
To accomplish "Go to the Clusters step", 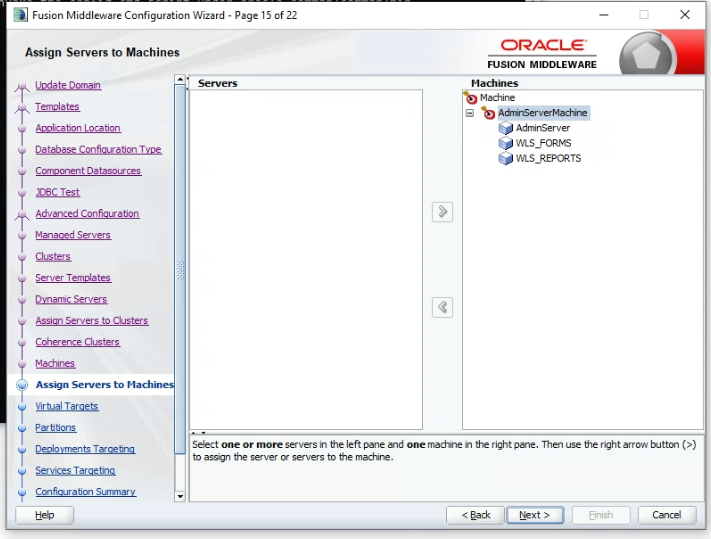I will [x=53, y=256].
